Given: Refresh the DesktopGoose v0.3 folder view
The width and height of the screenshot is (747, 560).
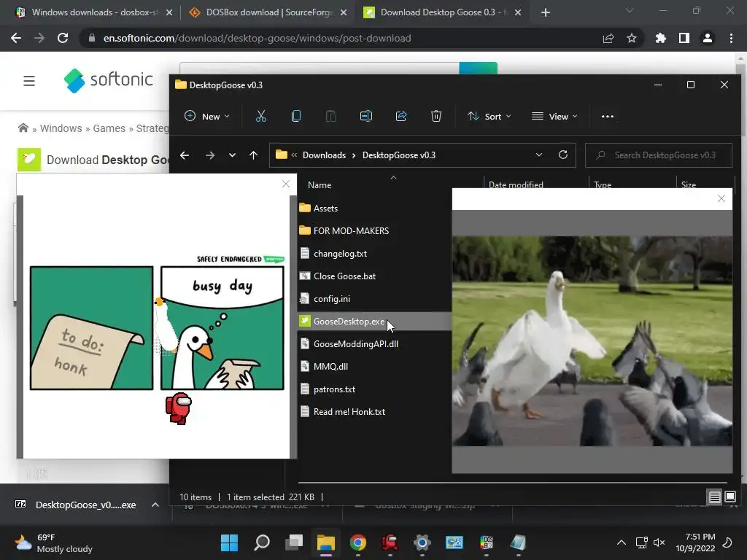Looking at the screenshot, I should [563, 155].
